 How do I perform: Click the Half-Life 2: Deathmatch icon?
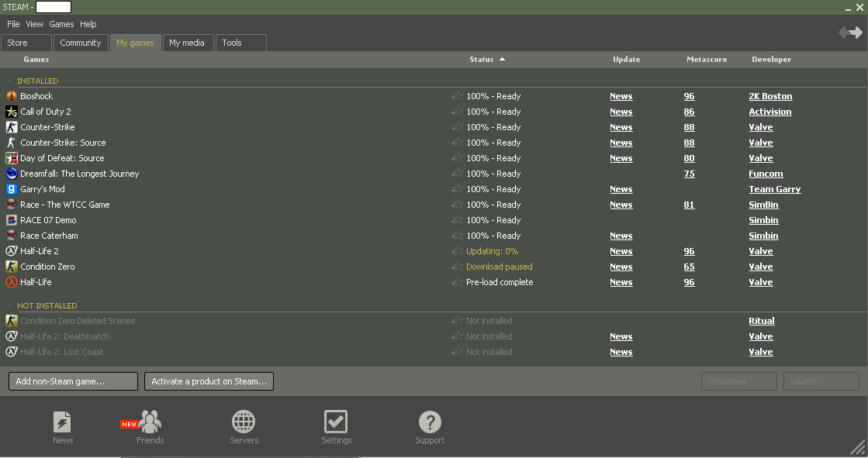click(x=11, y=336)
